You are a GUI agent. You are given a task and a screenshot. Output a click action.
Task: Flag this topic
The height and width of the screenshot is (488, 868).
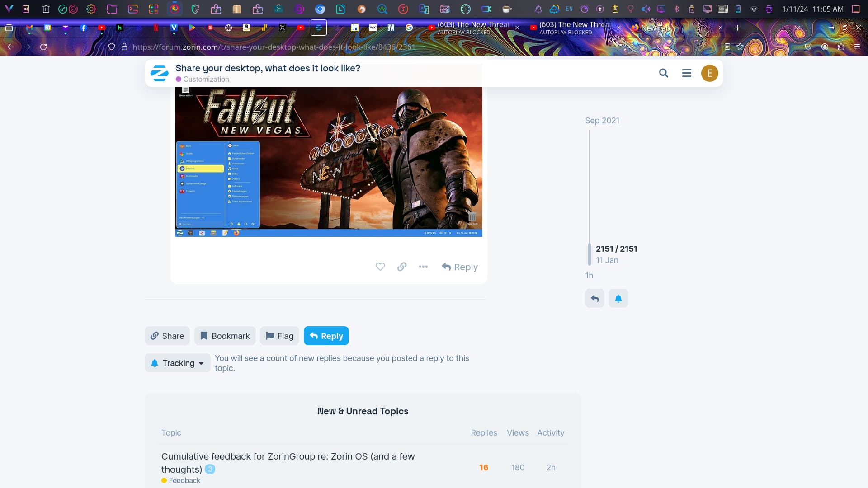(x=279, y=336)
